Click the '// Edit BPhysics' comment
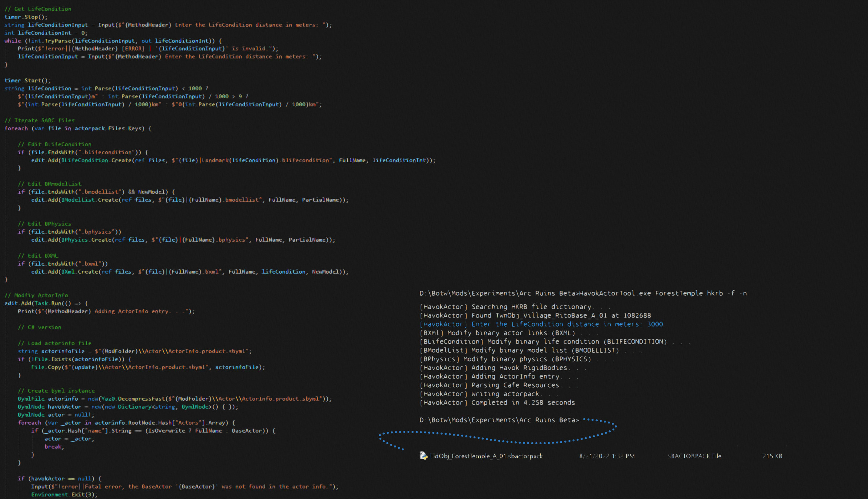The height and width of the screenshot is (499, 868). point(44,224)
